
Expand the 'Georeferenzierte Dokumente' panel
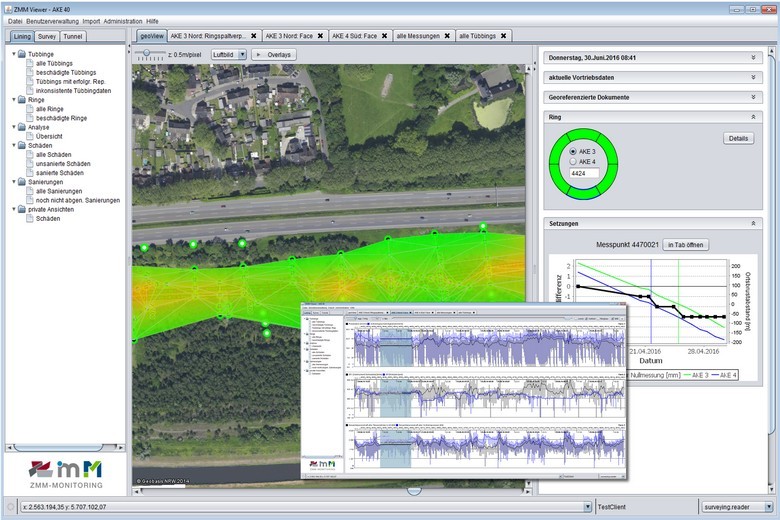click(x=753, y=97)
